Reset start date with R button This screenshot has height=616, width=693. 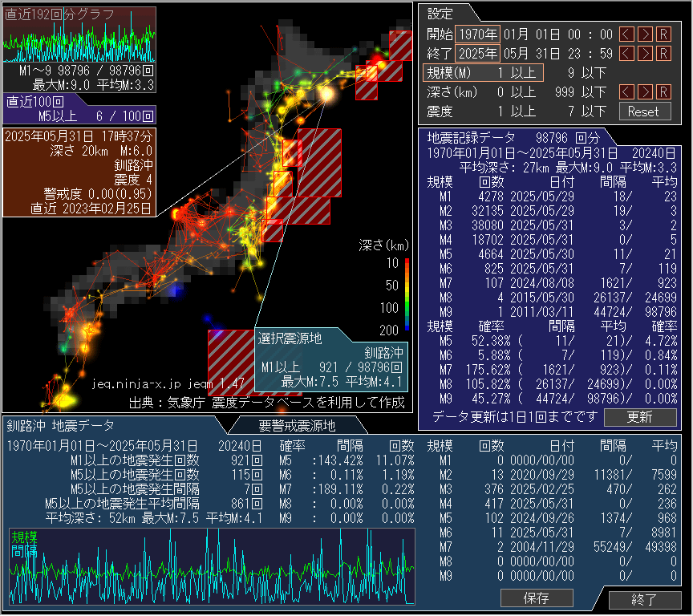[x=663, y=34]
